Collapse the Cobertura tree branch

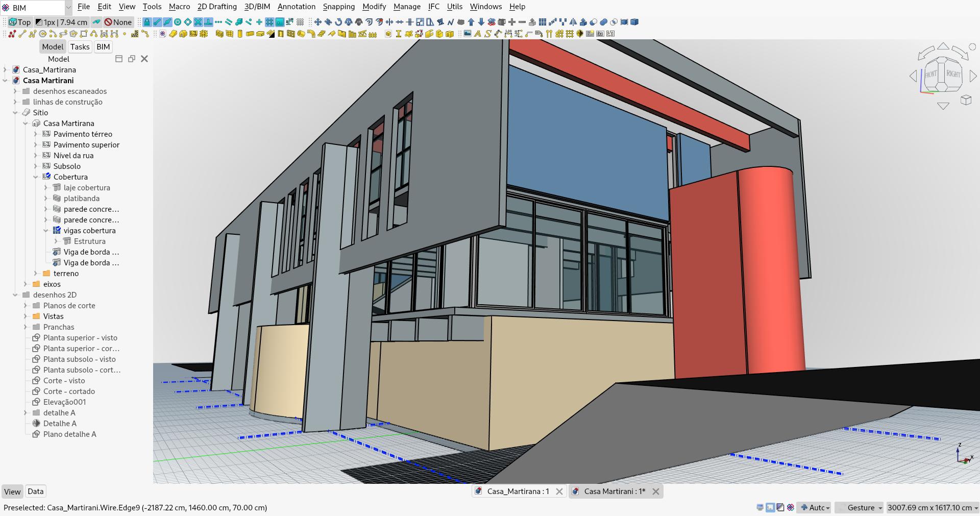(x=35, y=177)
